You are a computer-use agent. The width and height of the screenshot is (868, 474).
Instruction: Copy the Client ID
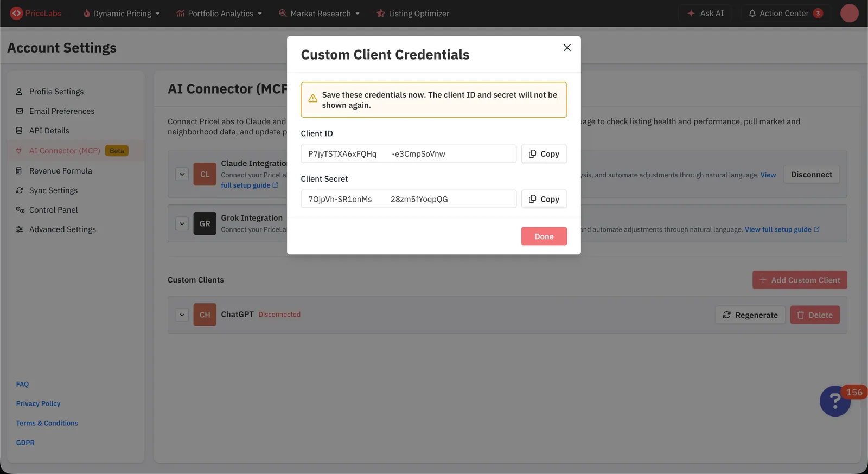[544, 154]
